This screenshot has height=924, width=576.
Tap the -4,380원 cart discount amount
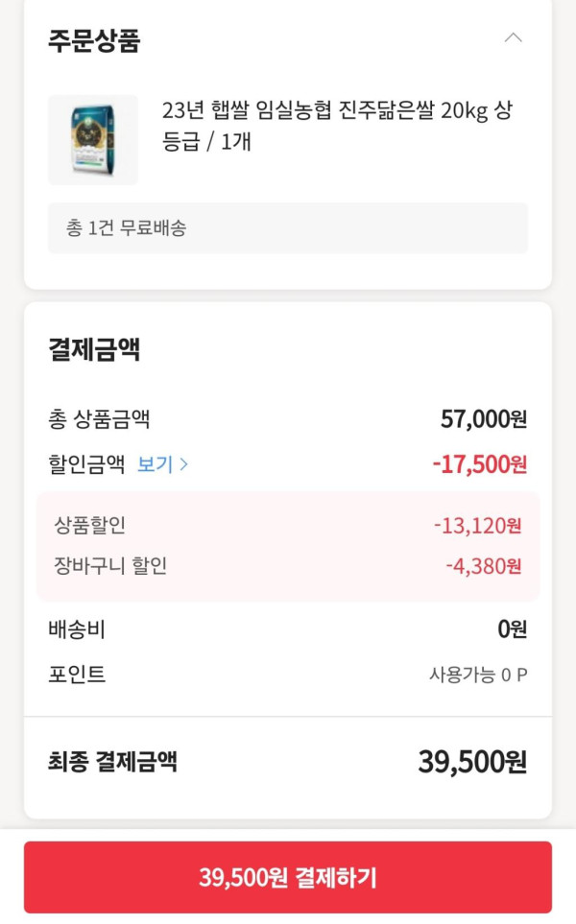pos(483,566)
